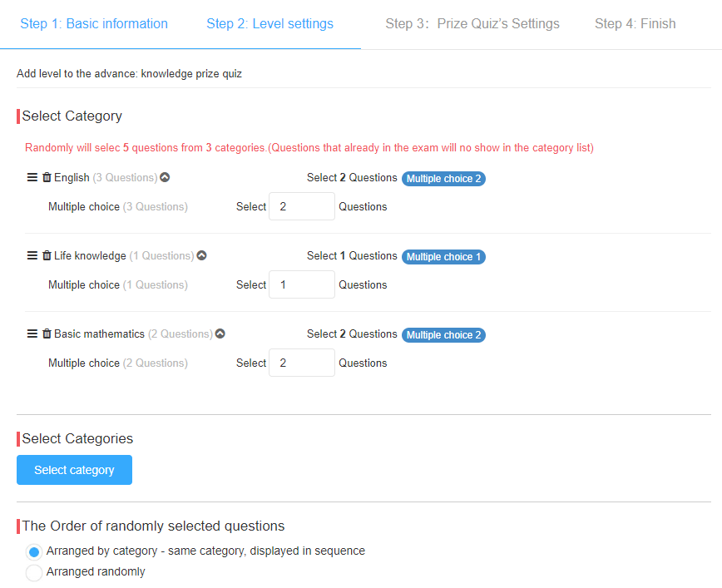Collapse the Life knowledge category section
Screen dimensions: 722x588
click(x=201, y=255)
